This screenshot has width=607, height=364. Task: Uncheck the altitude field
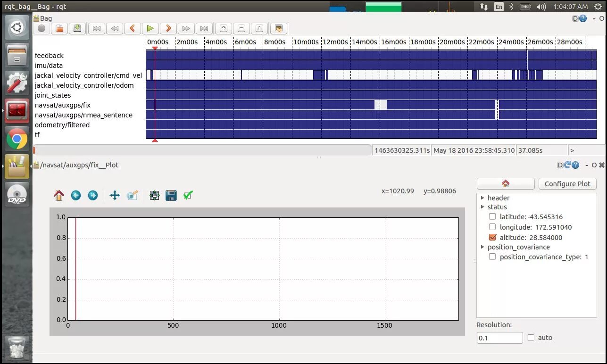click(x=492, y=237)
